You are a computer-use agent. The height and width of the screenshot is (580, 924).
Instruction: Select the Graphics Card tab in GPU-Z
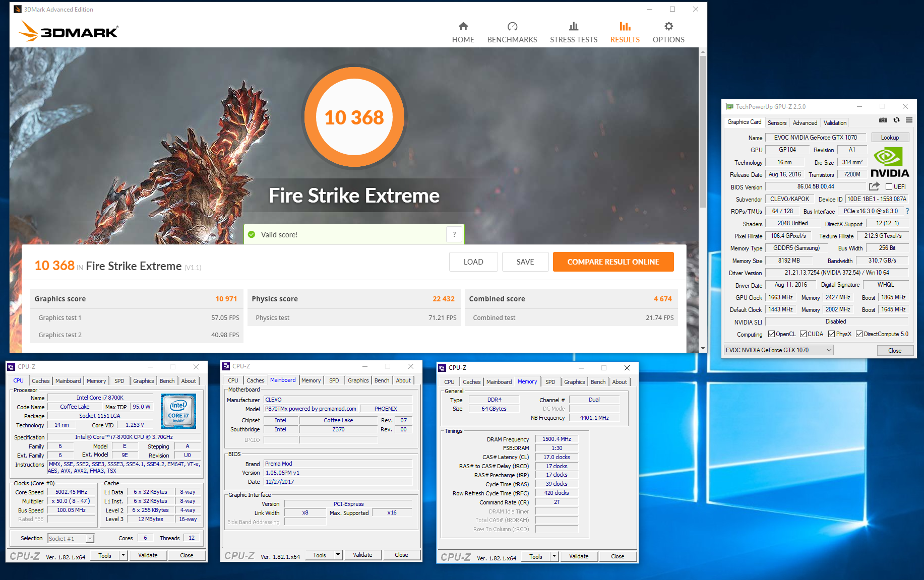[x=744, y=122]
